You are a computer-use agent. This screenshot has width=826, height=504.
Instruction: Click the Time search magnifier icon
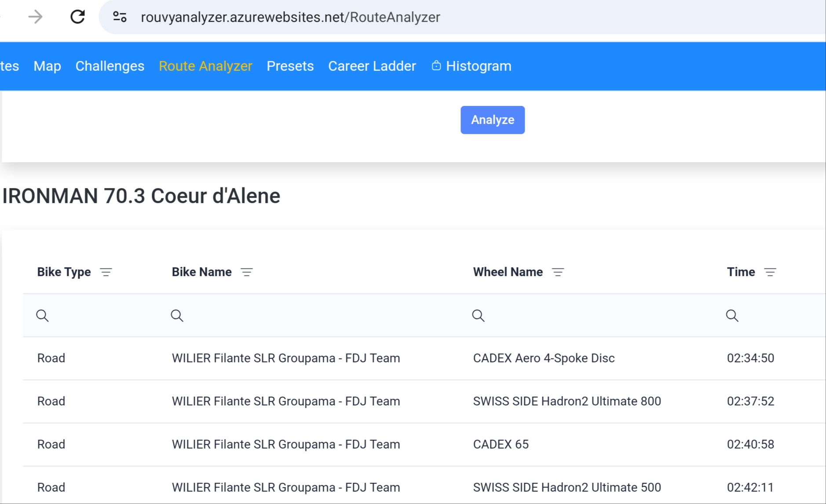732,315
